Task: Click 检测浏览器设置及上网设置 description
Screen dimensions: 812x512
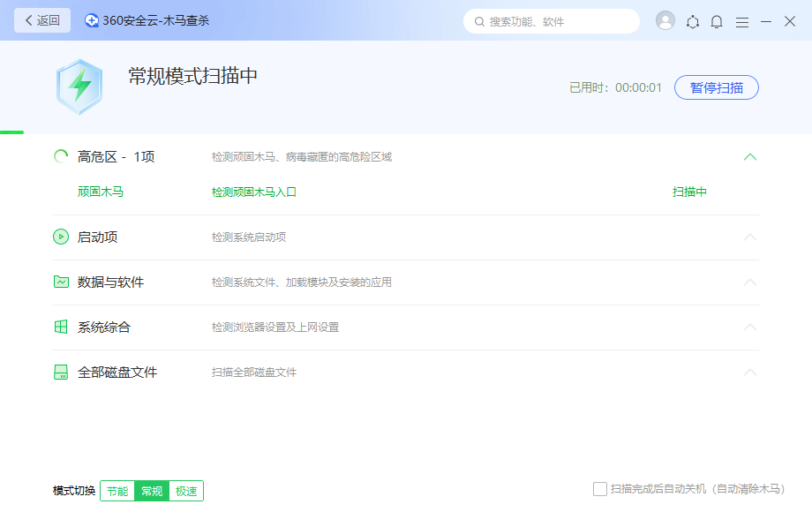Action: pos(275,328)
